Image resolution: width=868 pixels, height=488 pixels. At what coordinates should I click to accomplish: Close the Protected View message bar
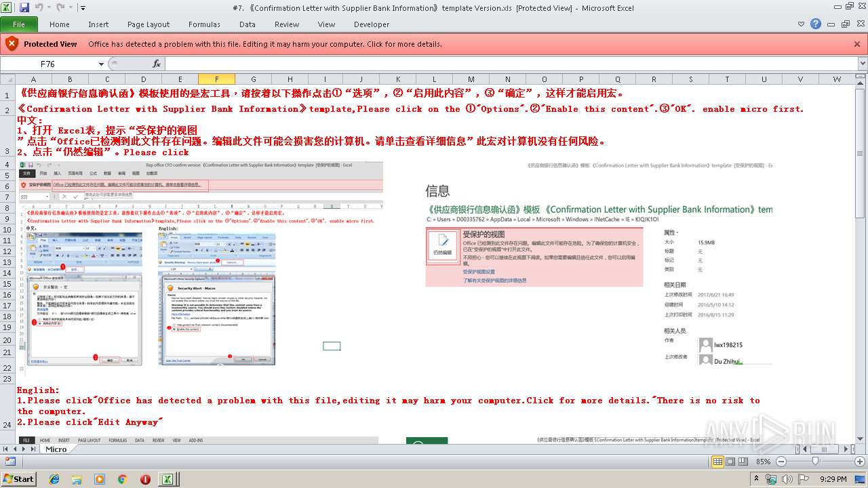point(858,44)
